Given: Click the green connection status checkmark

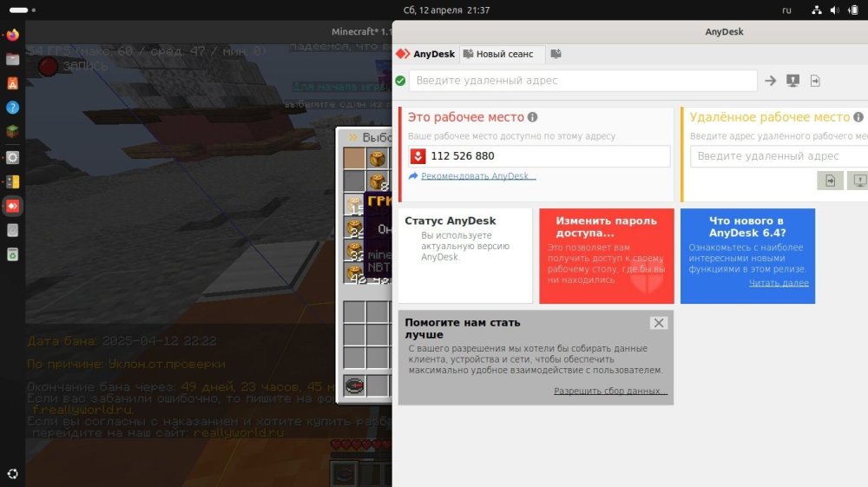Looking at the screenshot, I should 401,81.
